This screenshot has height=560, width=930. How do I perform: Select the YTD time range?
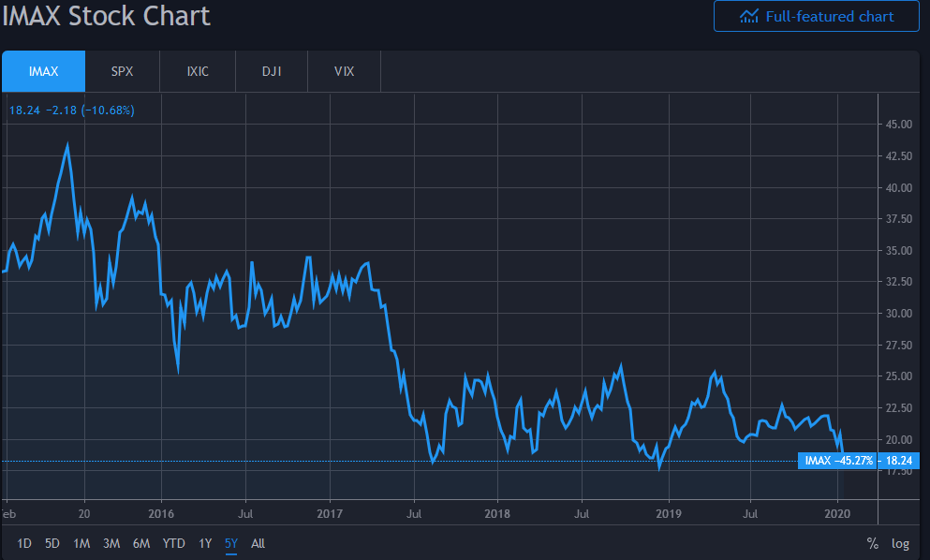(x=173, y=543)
